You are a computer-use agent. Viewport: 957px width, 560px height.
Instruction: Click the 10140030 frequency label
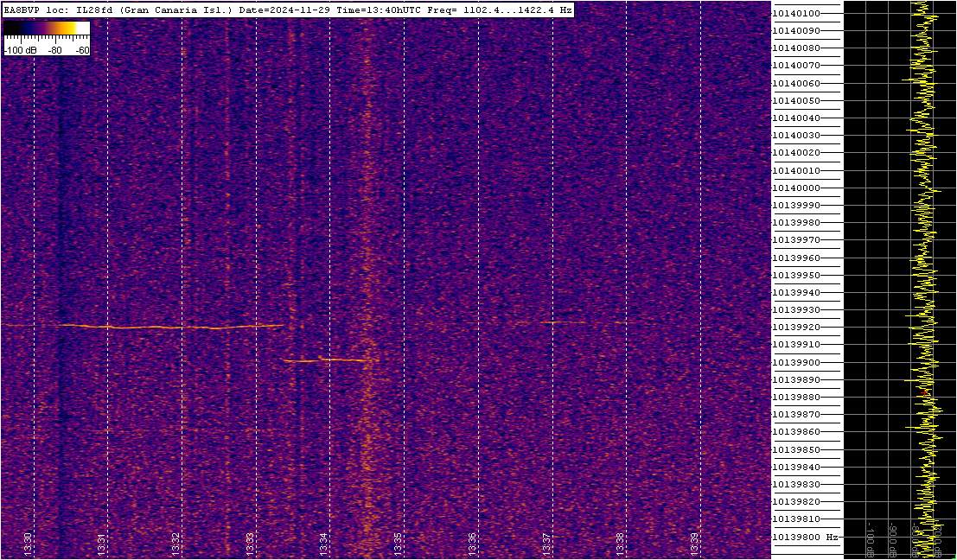click(x=796, y=136)
